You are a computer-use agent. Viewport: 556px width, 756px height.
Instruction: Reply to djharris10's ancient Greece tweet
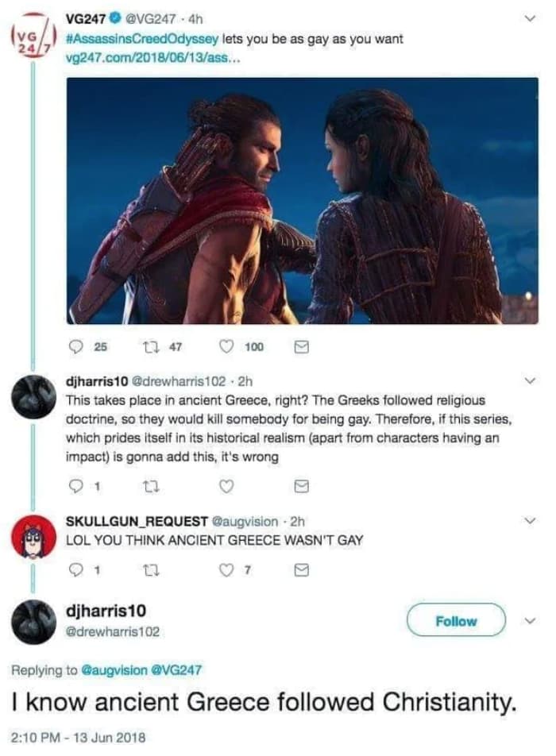click(76, 487)
